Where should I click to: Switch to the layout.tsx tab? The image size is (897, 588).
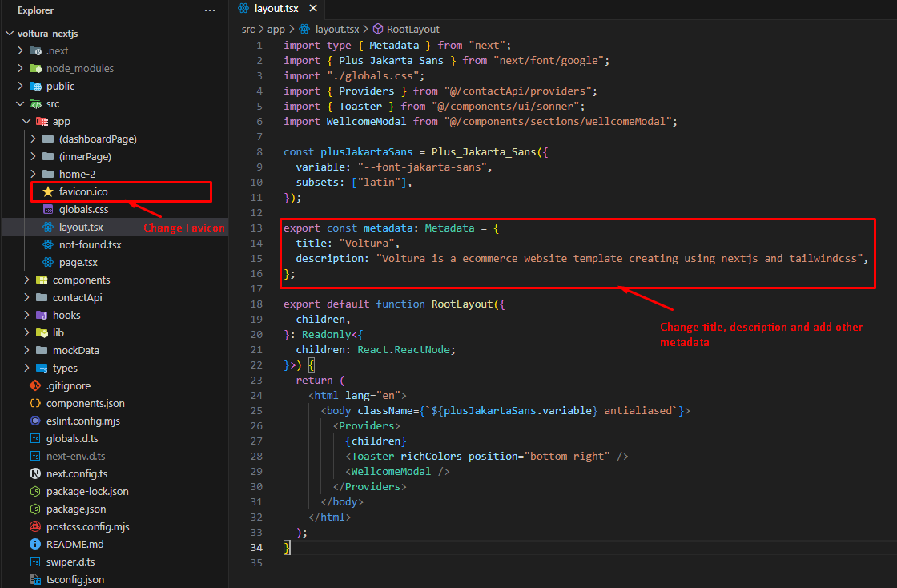coord(276,9)
